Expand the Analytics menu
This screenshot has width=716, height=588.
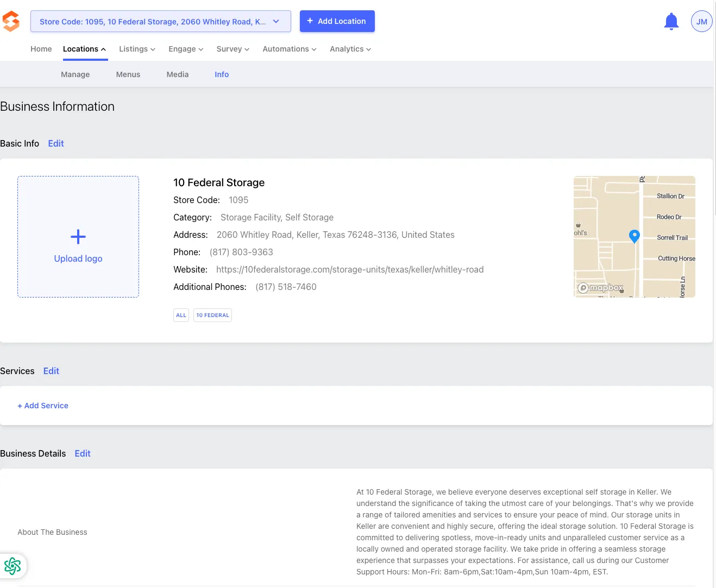(x=350, y=49)
